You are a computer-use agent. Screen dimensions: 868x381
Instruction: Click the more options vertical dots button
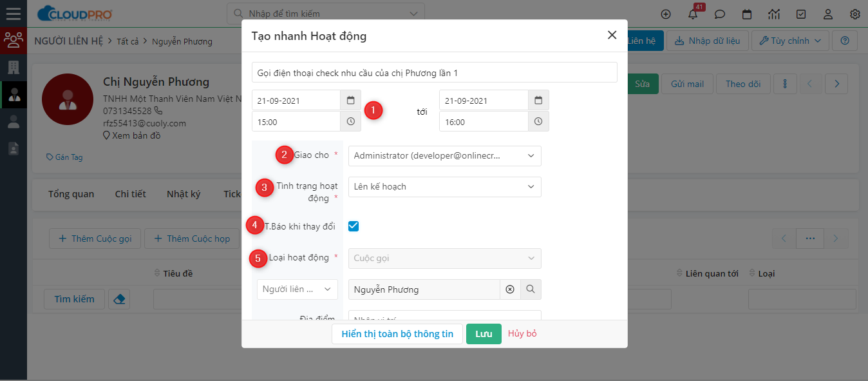[x=785, y=84]
